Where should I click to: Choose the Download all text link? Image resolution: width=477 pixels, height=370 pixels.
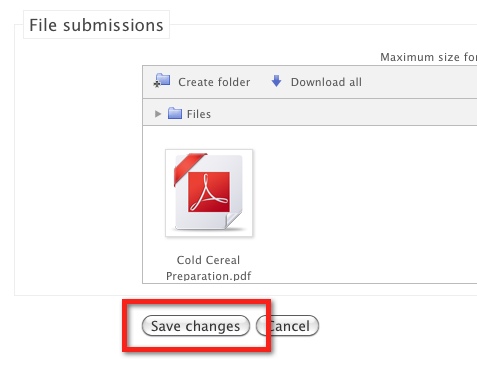[326, 82]
